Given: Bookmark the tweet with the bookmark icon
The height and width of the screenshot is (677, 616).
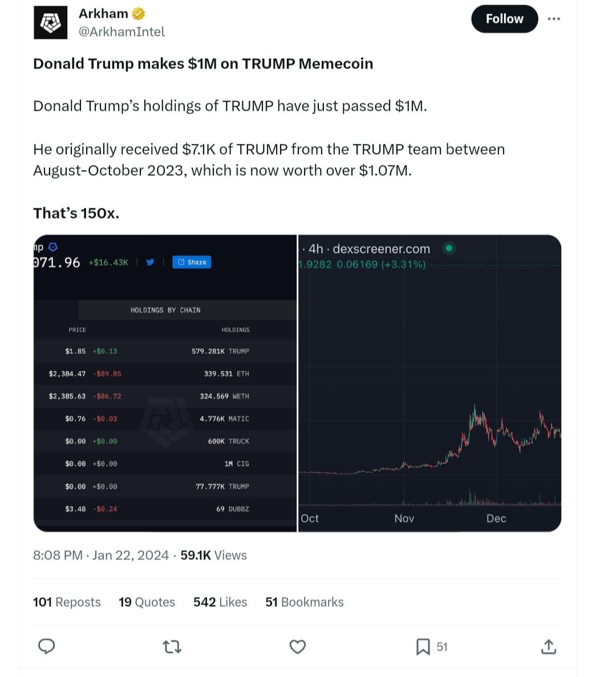Looking at the screenshot, I should pyautogui.click(x=423, y=647).
